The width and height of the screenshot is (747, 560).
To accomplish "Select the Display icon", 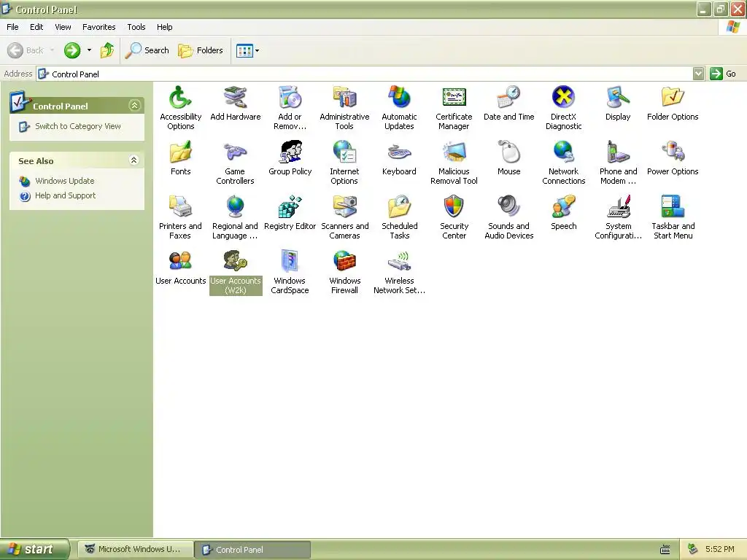I will tap(618, 98).
